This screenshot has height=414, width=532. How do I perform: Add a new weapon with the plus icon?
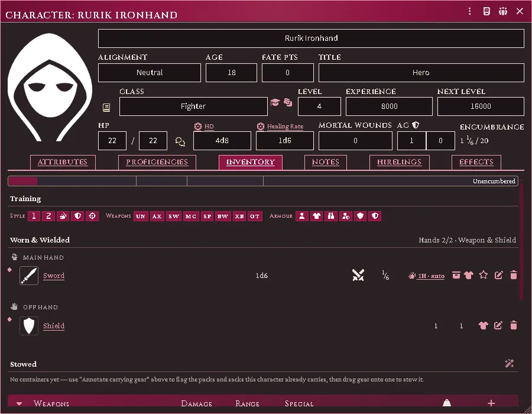[491, 403]
